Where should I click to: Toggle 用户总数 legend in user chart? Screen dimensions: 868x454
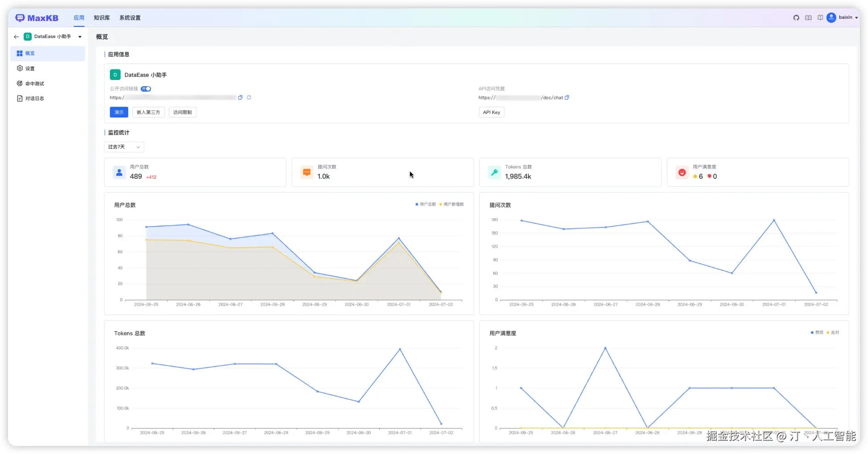pyautogui.click(x=426, y=204)
